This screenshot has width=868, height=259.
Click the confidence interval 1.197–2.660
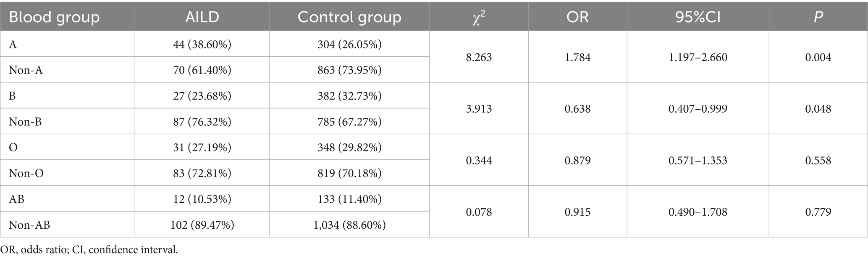pyautogui.click(x=698, y=57)
